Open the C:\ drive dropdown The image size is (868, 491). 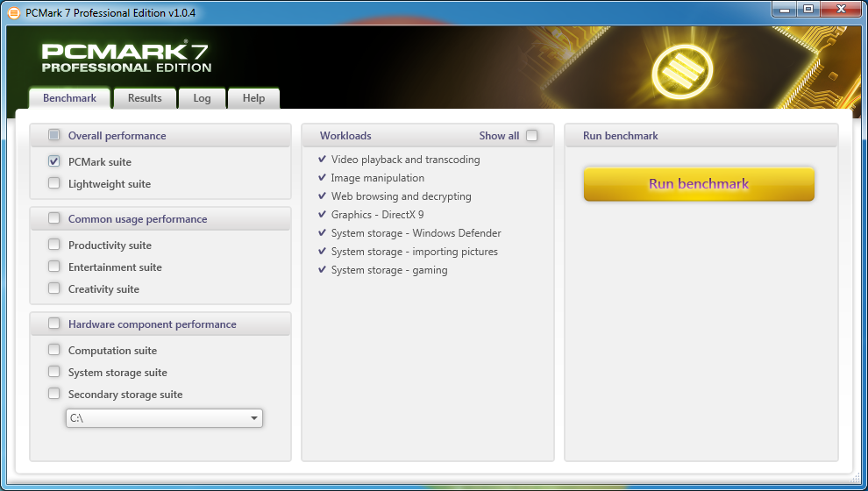[164, 418]
